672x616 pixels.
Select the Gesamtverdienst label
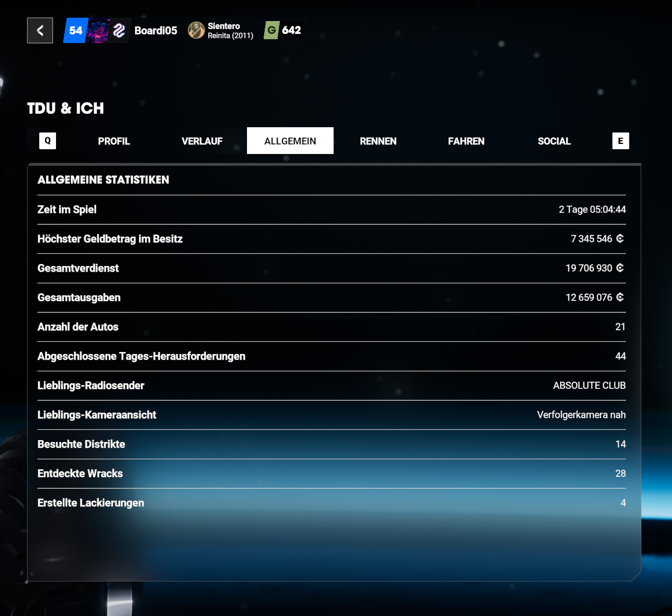78,268
